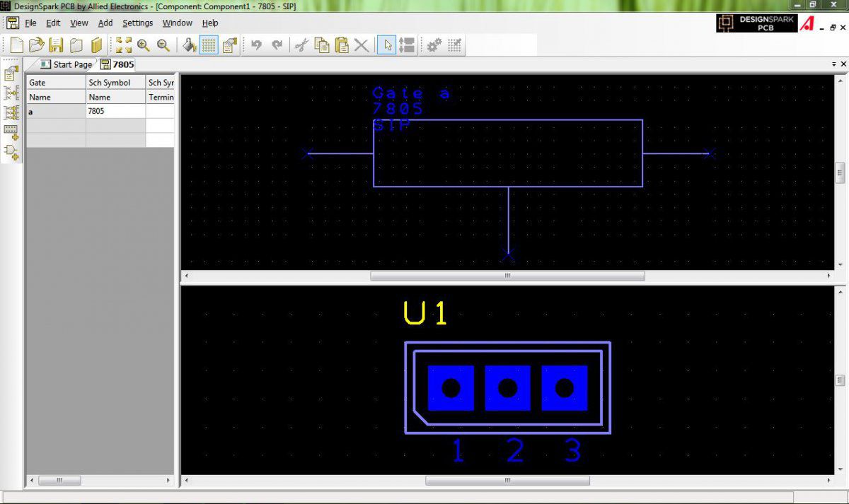849x504 pixels.
Task: Click the component properties icon in the left sidebar
Action: pos(11,73)
